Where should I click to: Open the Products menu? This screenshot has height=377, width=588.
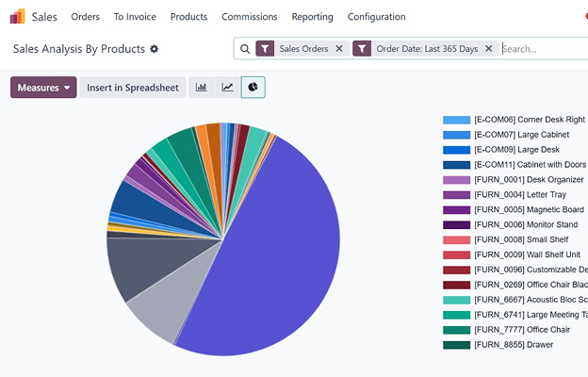tap(188, 17)
